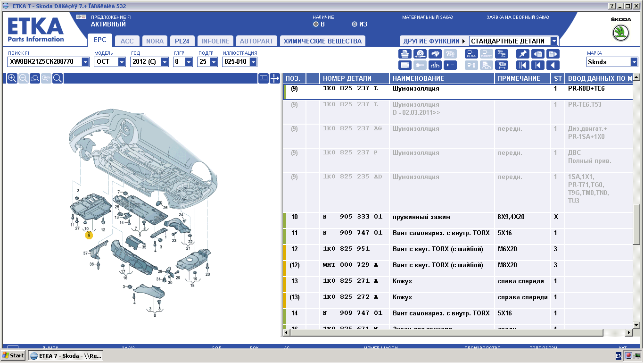The height and width of the screenshot is (363, 644).
Task: Select greyed Шумоизоляция 1K0 825 237 AG row
Action: click(457, 136)
